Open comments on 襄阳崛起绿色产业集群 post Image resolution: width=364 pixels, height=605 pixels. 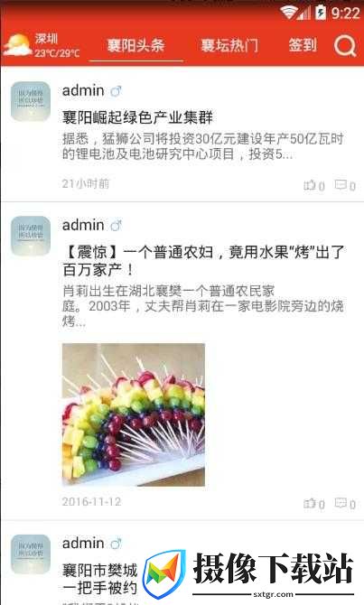(345, 186)
